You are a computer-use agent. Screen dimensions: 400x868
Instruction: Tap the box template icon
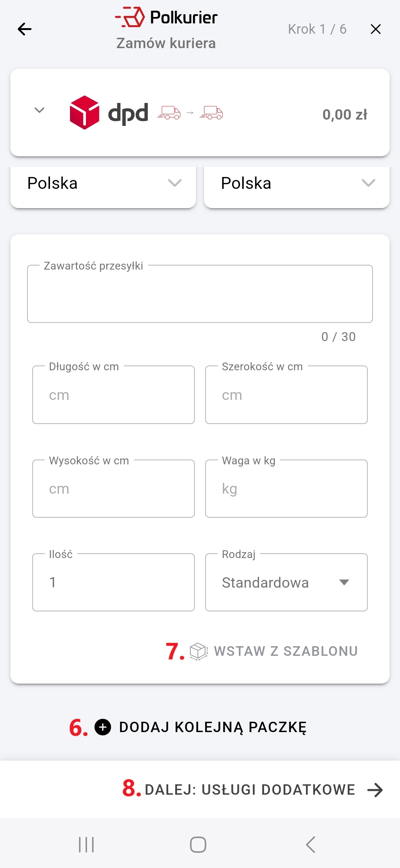(199, 651)
